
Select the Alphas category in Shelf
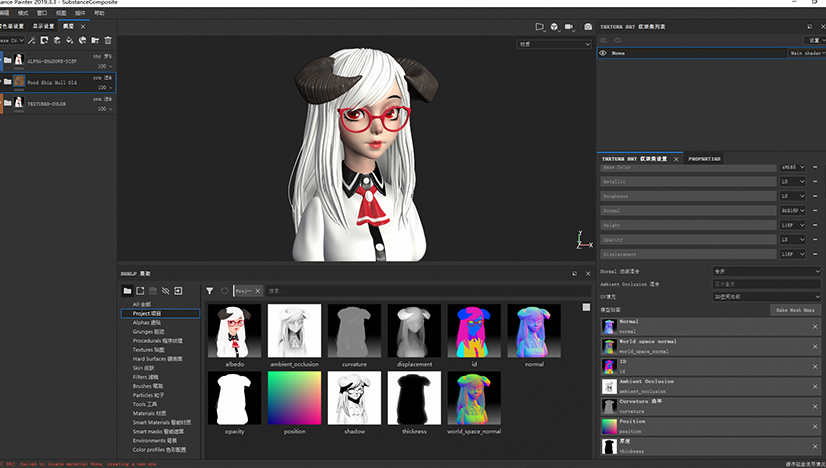tap(147, 323)
